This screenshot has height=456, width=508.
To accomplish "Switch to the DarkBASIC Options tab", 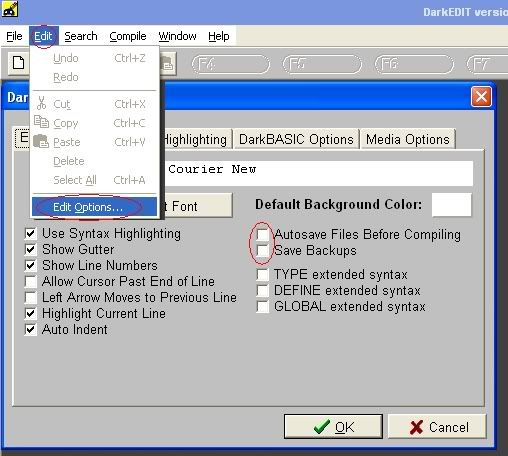I will [x=296, y=139].
